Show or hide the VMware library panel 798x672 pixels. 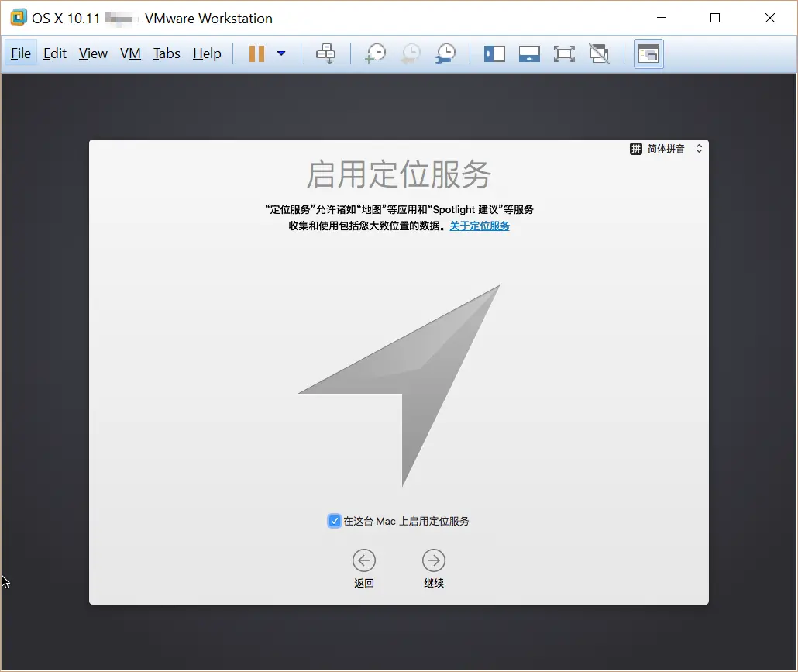[x=494, y=53]
